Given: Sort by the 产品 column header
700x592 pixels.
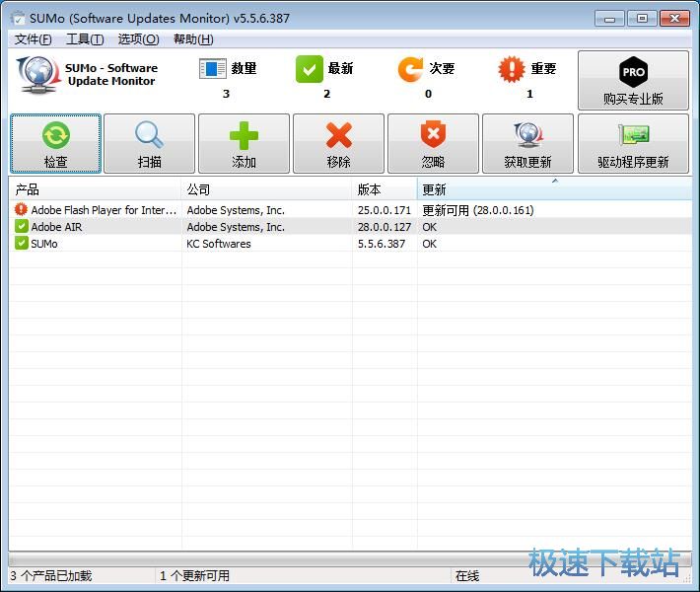Looking at the screenshot, I should (x=95, y=189).
